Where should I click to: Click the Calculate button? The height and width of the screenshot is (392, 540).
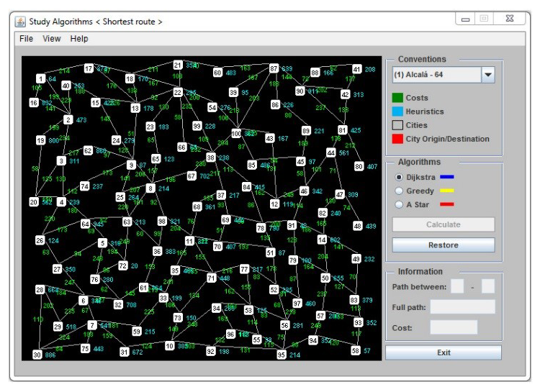pyautogui.click(x=443, y=224)
